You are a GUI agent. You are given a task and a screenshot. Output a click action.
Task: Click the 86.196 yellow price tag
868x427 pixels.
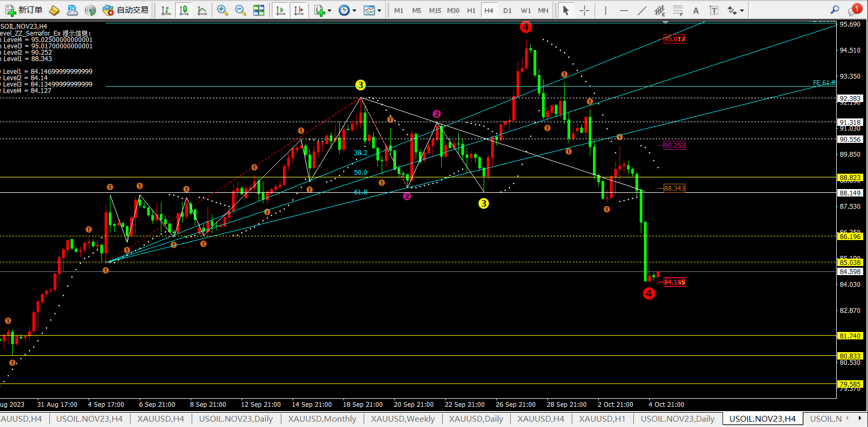850,236
